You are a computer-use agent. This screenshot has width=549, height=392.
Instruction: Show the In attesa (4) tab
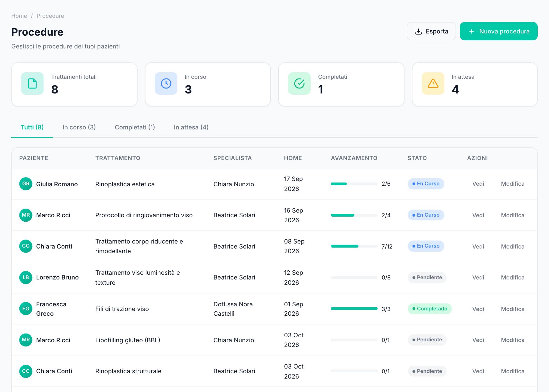coord(191,127)
